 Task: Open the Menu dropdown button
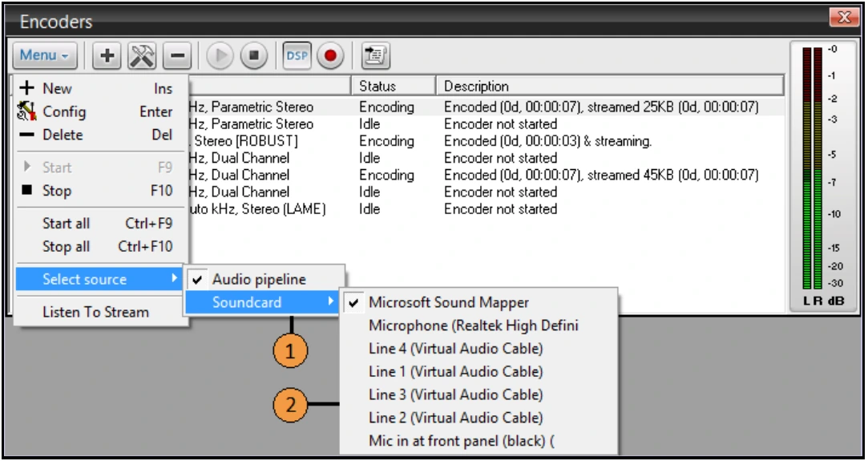44,56
